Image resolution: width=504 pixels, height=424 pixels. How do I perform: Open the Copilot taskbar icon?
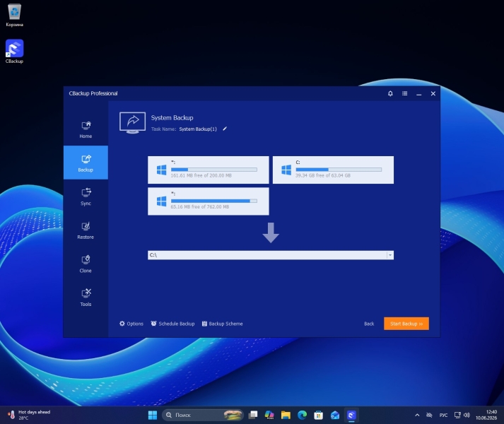pos(269,415)
